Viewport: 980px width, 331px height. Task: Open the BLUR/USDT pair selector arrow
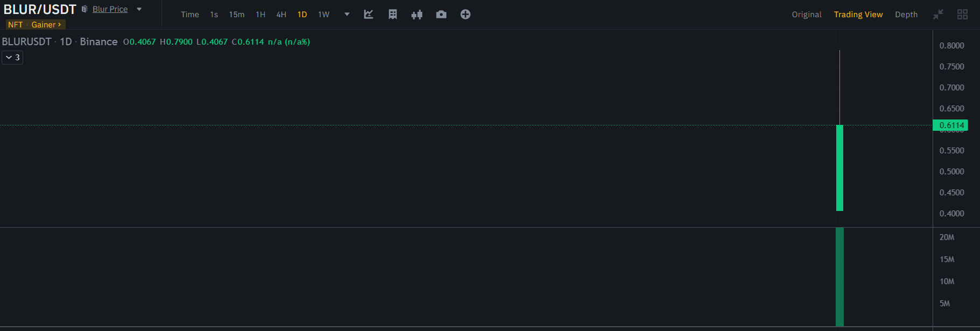(139, 9)
